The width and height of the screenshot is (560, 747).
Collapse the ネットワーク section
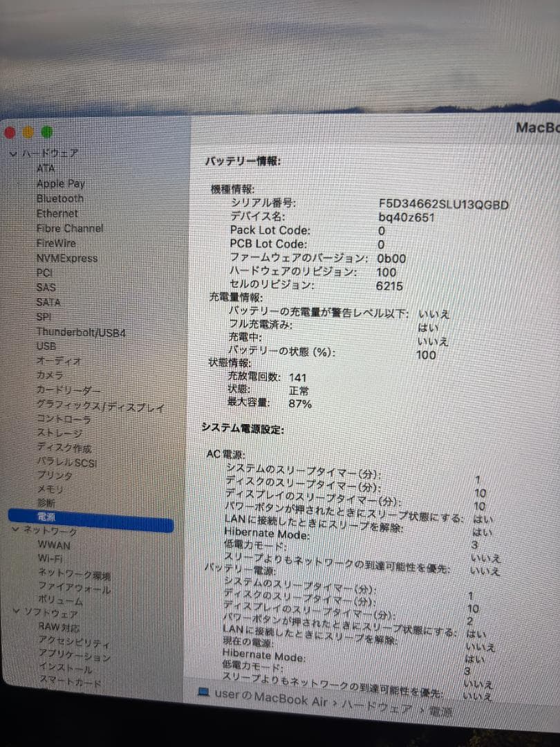pyautogui.click(x=15, y=529)
